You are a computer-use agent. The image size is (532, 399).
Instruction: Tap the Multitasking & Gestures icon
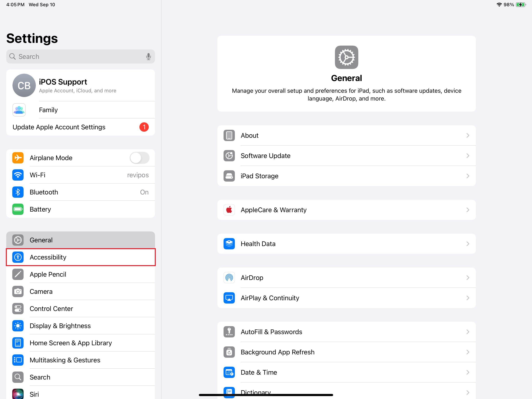[18, 360]
